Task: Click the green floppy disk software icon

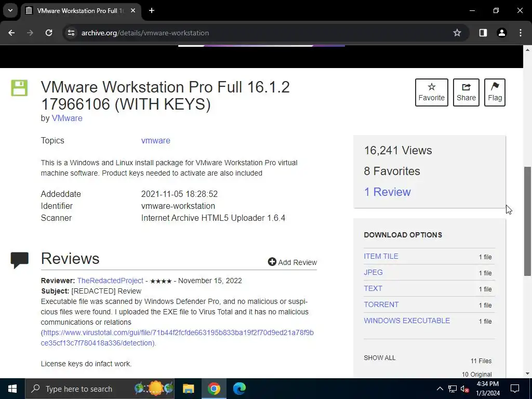Action: click(19, 88)
